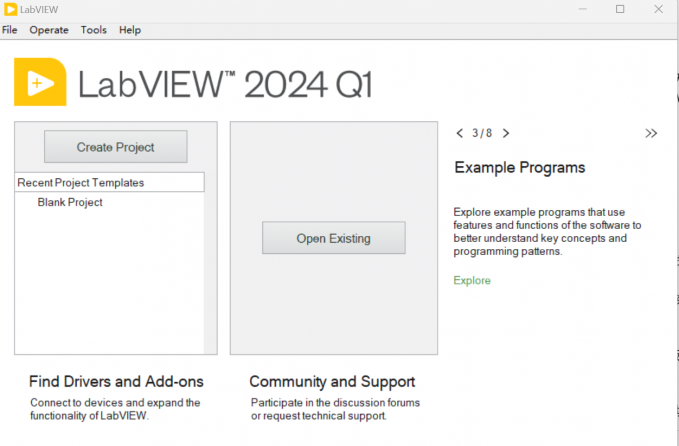Click the Create Project button
Screen dimensions: 679x446
pyautogui.click(x=116, y=147)
